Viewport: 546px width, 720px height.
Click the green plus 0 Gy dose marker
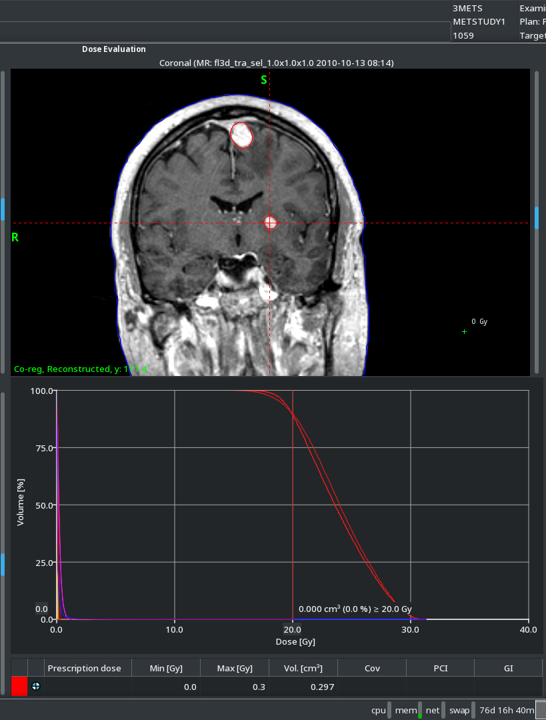[x=465, y=331]
